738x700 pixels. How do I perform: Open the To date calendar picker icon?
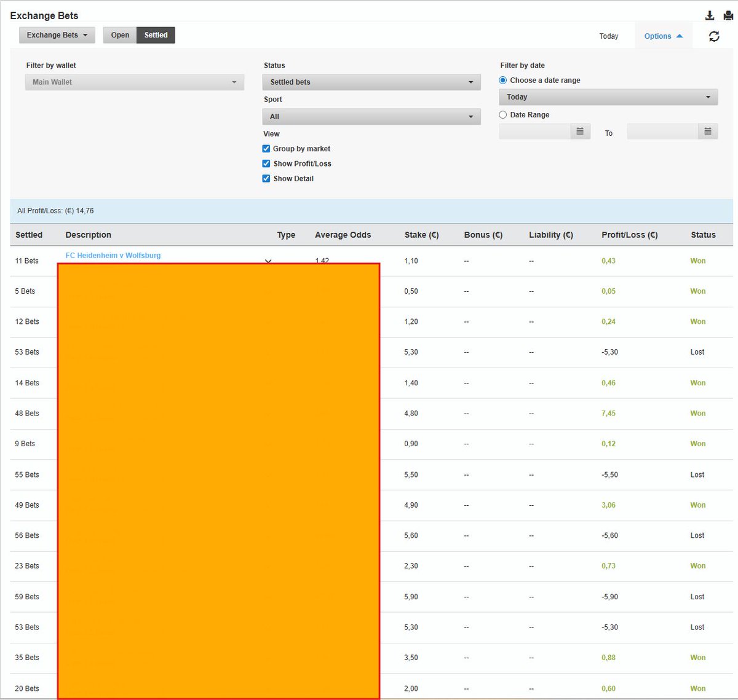(708, 132)
